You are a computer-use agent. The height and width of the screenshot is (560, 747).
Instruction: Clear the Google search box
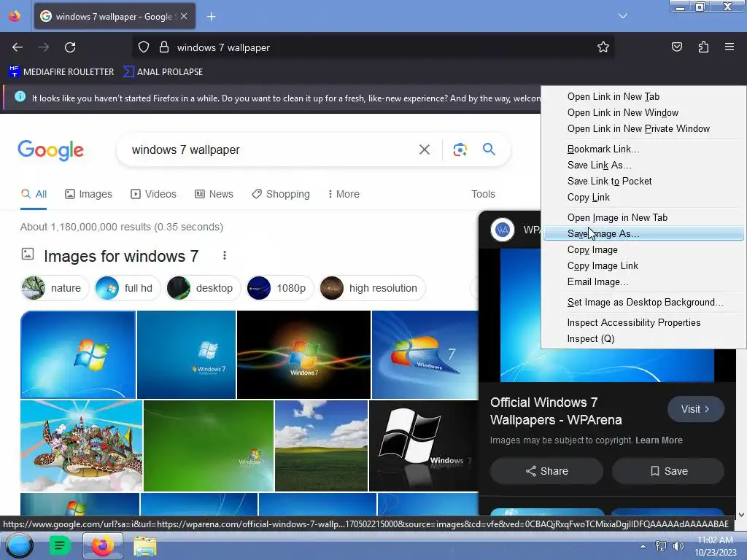click(x=424, y=149)
